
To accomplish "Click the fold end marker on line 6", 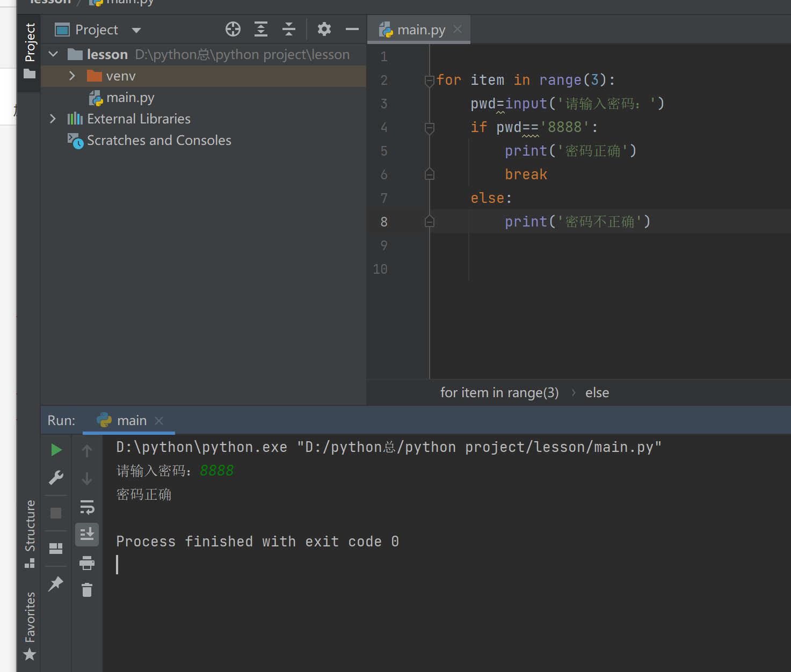I will 430,174.
